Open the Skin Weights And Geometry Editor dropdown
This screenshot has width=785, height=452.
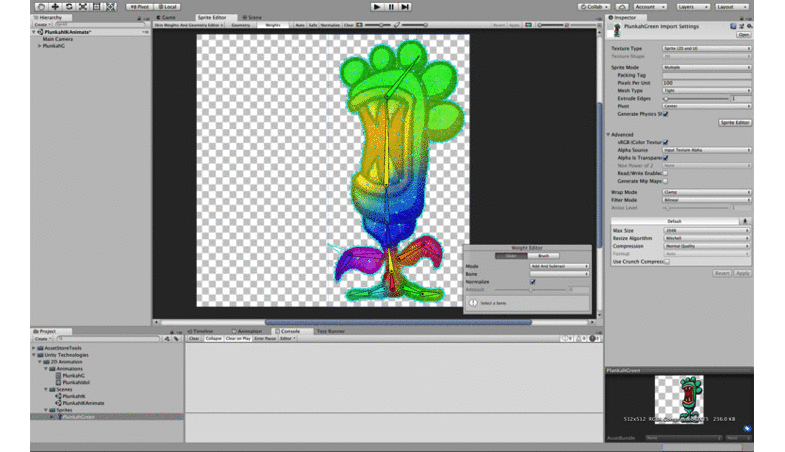(x=189, y=25)
